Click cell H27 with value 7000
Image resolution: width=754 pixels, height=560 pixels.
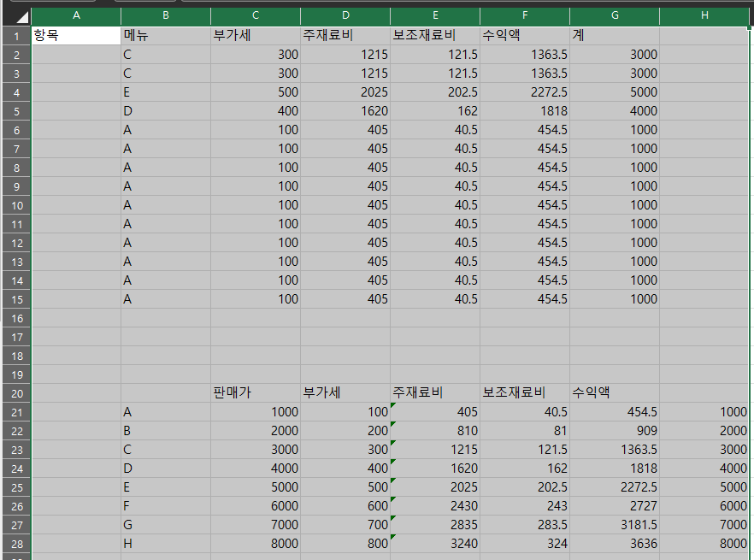point(704,525)
